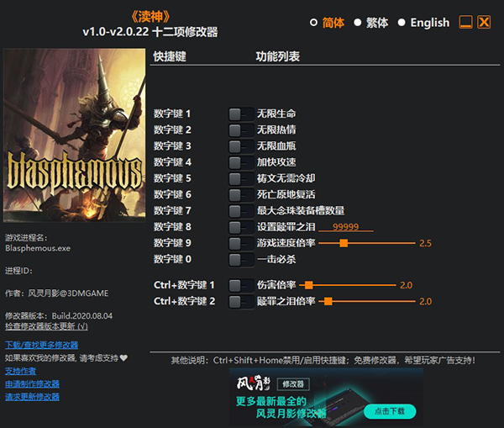Image resolution: width=504 pixels, height=428 pixels.
Task: Click hotkey label 数字键 0
Action: click(x=172, y=259)
